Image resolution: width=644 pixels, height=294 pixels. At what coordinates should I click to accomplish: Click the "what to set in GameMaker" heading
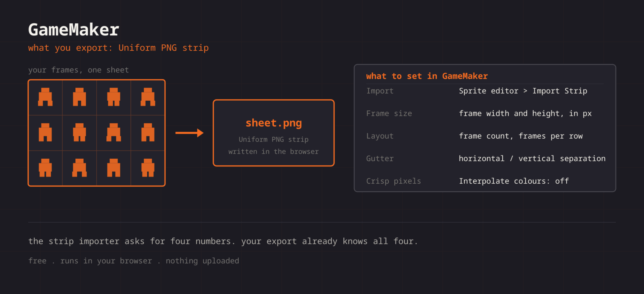[x=427, y=76]
